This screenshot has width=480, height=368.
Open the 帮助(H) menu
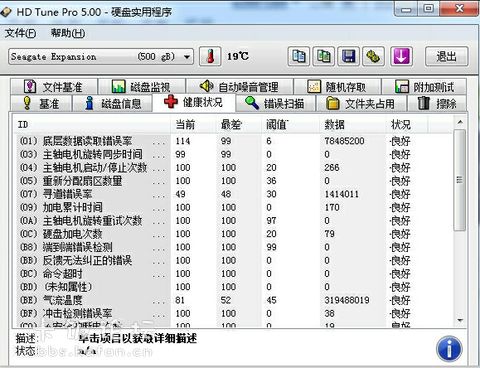[x=68, y=33]
